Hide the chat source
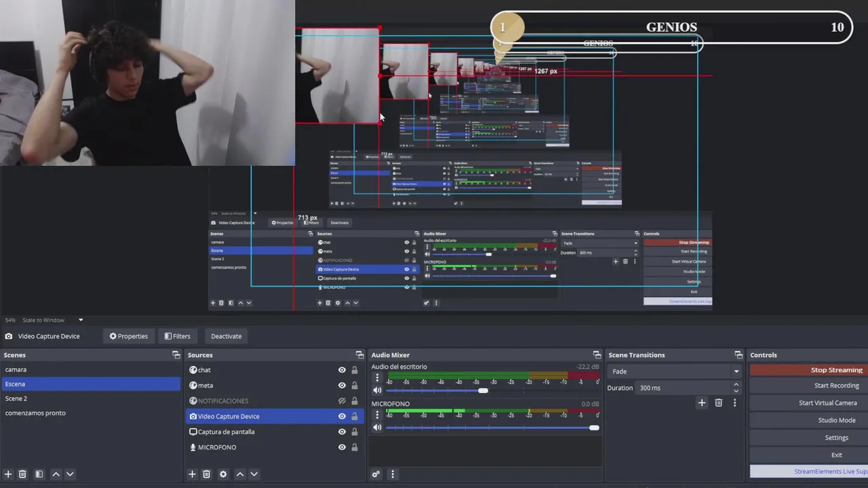 [342, 370]
